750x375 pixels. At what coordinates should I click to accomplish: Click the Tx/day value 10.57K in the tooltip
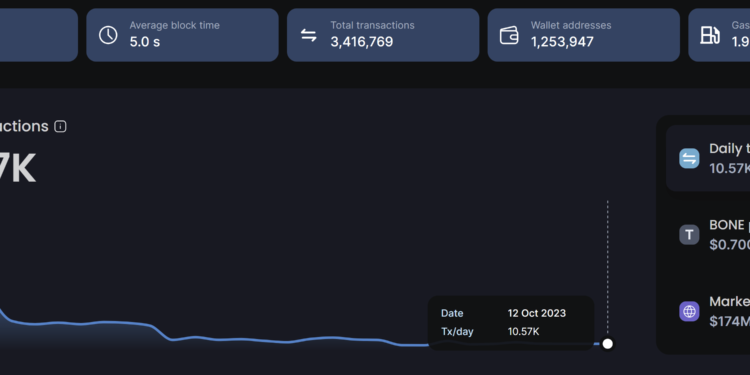pyautogui.click(x=523, y=331)
